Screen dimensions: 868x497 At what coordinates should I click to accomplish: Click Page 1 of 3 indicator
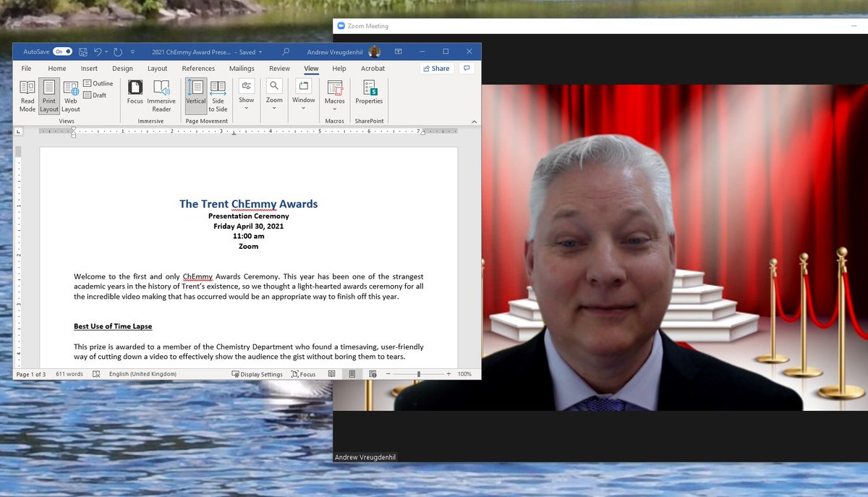pyautogui.click(x=31, y=374)
